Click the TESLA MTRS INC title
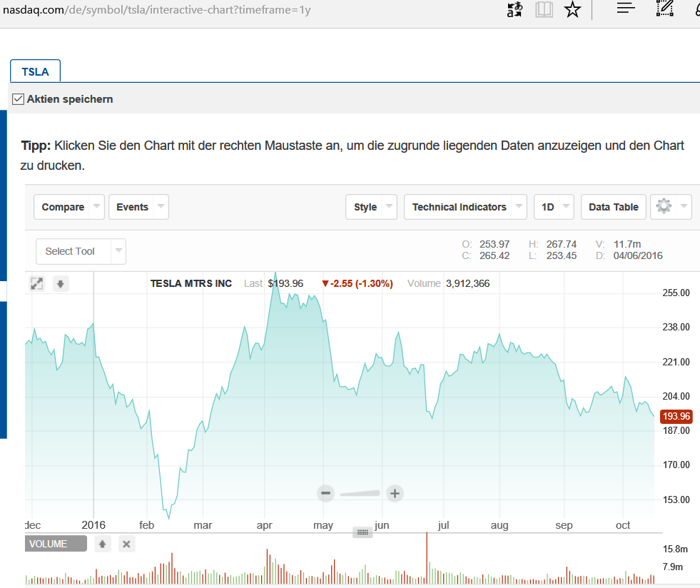Image resolution: width=700 pixels, height=588 pixels. click(x=191, y=283)
